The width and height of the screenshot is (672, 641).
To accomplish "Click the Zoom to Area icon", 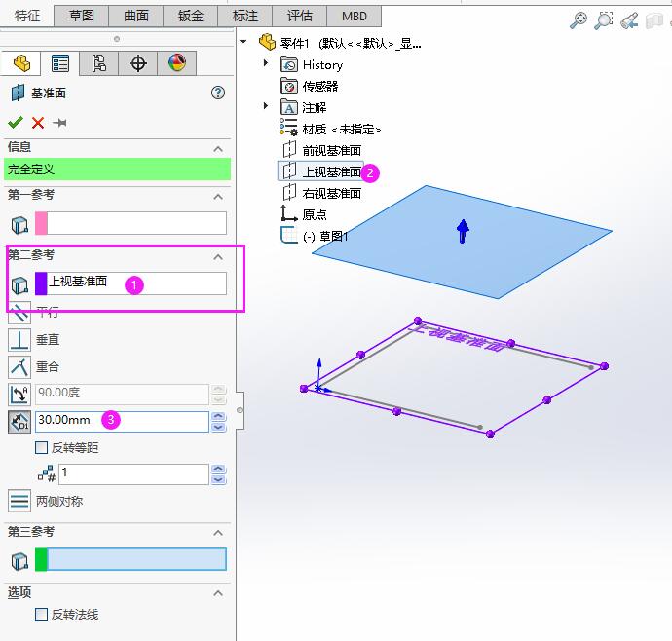I will point(604,19).
